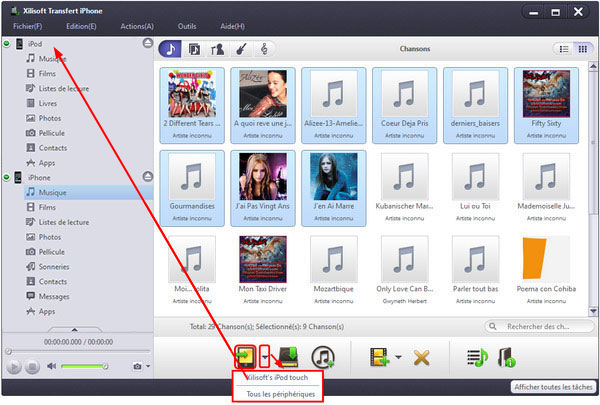The image size is (600, 405).
Task: Select the iPod device node
Action: (x=35, y=44)
